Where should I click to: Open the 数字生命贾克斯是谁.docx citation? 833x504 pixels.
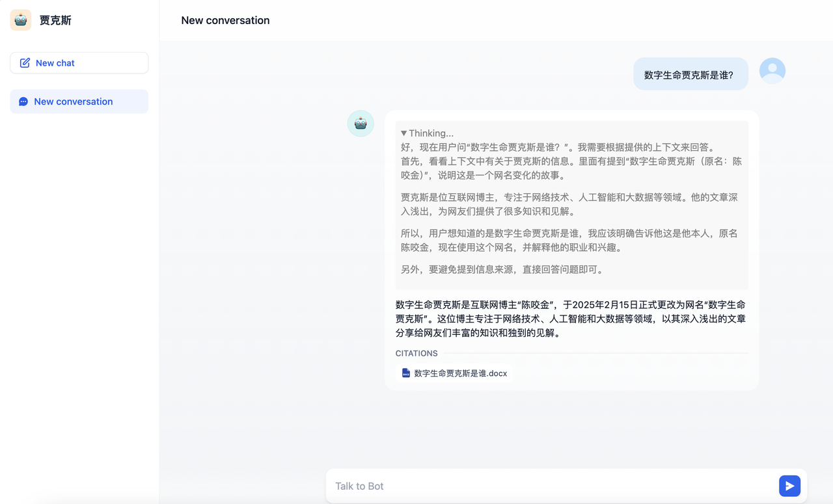pos(460,373)
